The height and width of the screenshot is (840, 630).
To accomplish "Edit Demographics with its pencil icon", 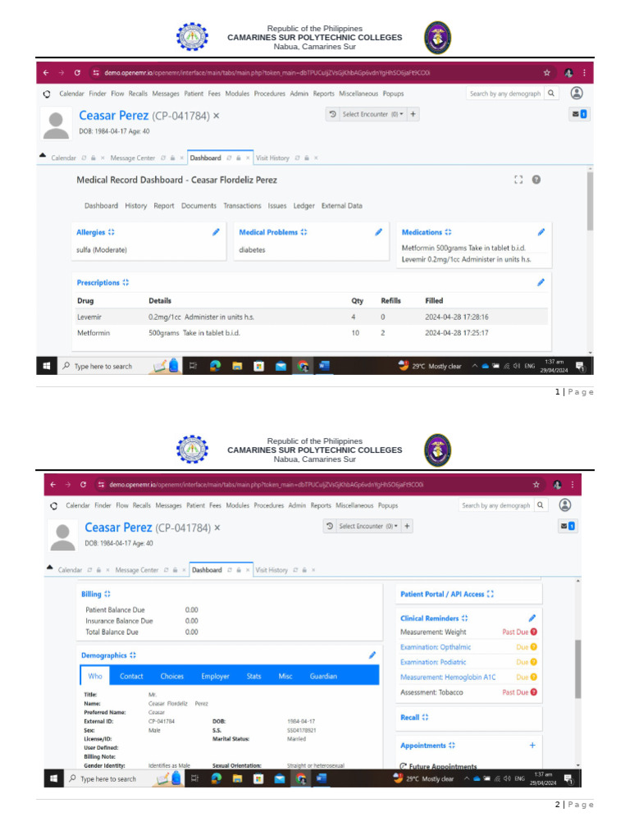I will [x=372, y=655].
